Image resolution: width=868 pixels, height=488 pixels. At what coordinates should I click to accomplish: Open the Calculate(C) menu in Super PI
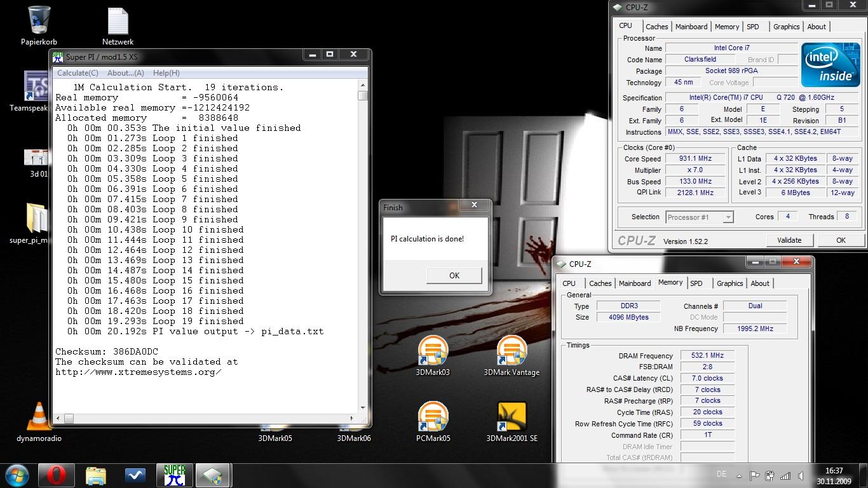(78, 73)
